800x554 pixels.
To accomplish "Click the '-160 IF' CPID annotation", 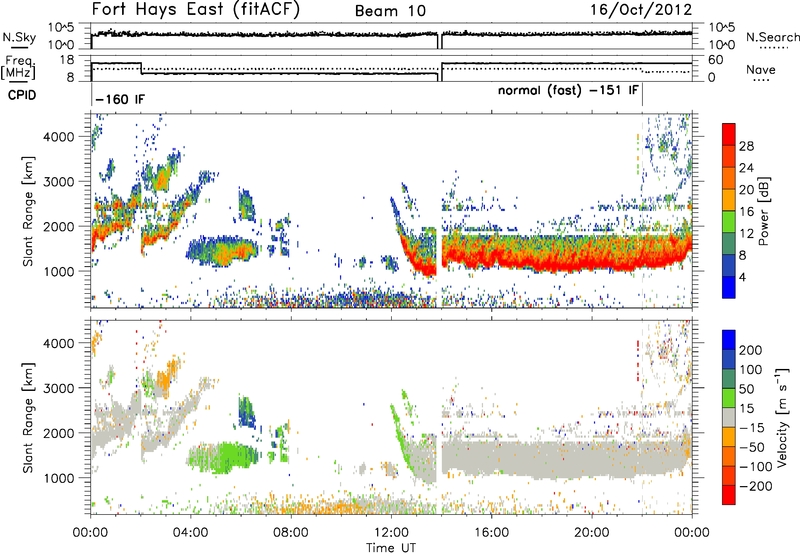I will click(x=120, y=99).
